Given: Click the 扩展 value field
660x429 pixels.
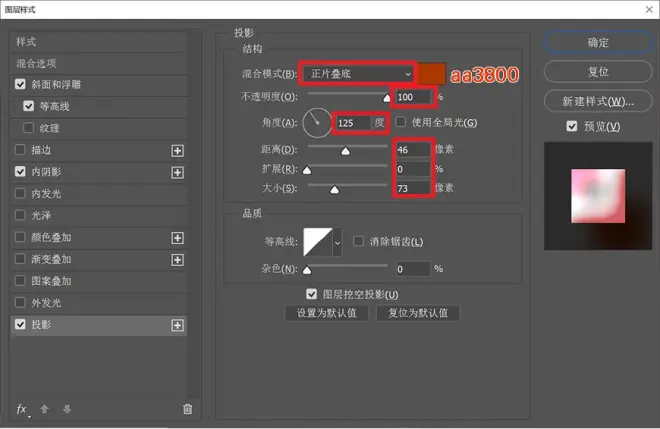Looking at the screenshot, I should click(413, 169).
